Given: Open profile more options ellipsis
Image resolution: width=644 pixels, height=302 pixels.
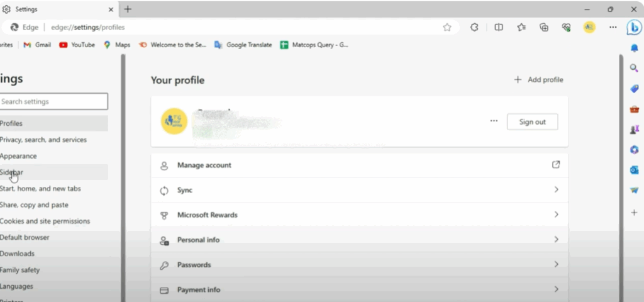Looking at the screenshot, I should [494, 121].
